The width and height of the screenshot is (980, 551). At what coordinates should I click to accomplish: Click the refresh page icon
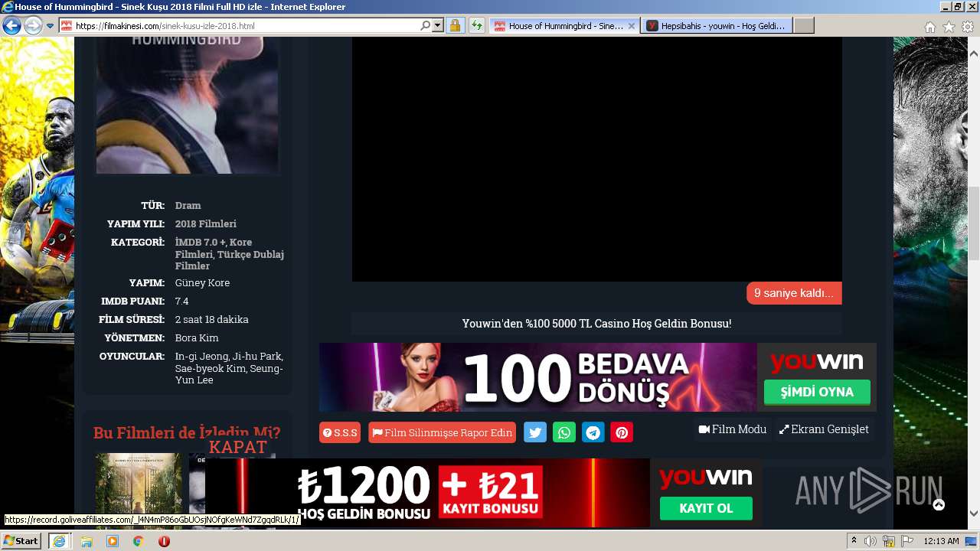coord(476,25)
